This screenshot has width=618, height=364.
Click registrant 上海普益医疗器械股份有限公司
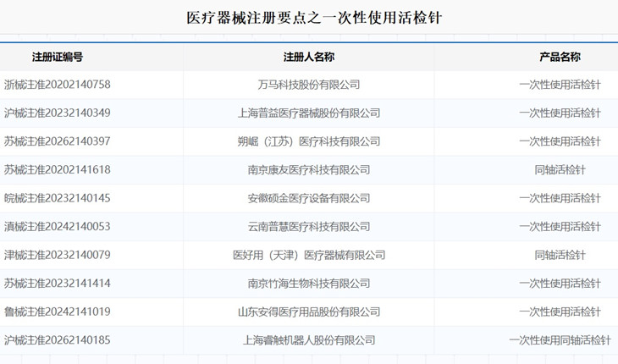(309, 113)
